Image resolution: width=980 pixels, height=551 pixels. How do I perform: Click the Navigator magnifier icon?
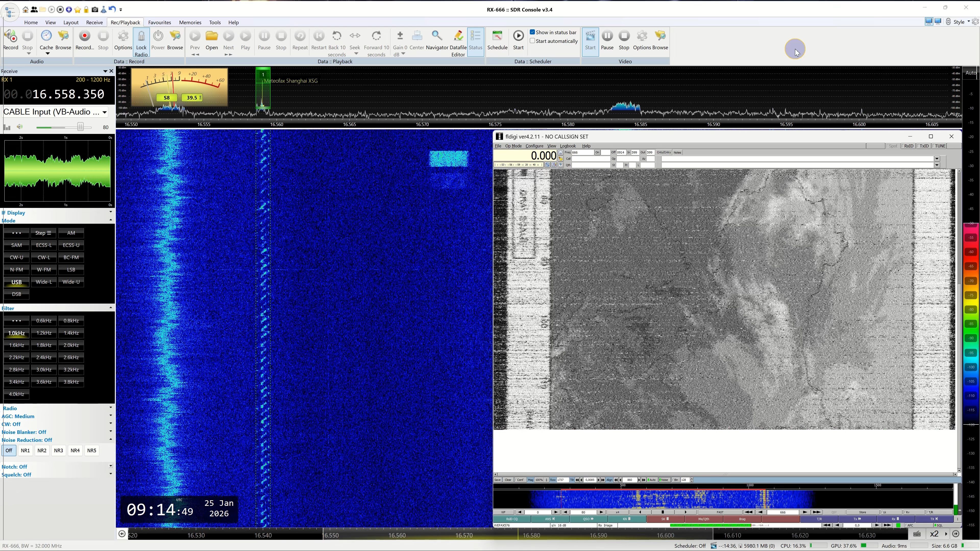pos(437,36)
